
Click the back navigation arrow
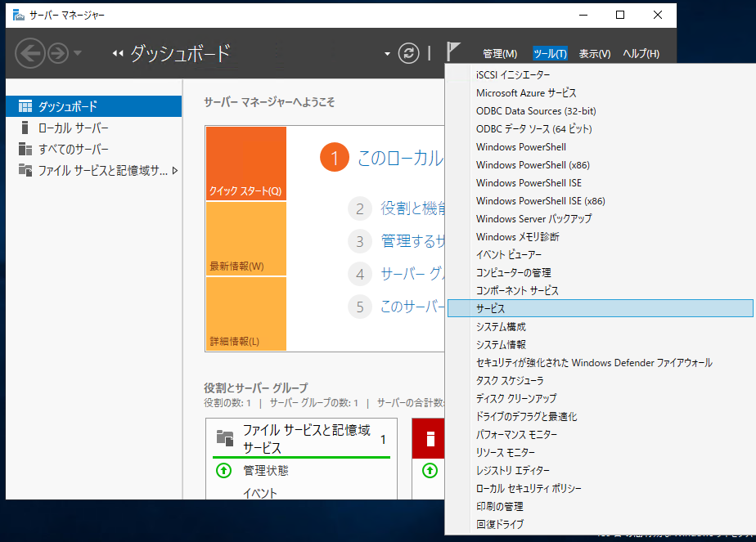pos(30,52)
